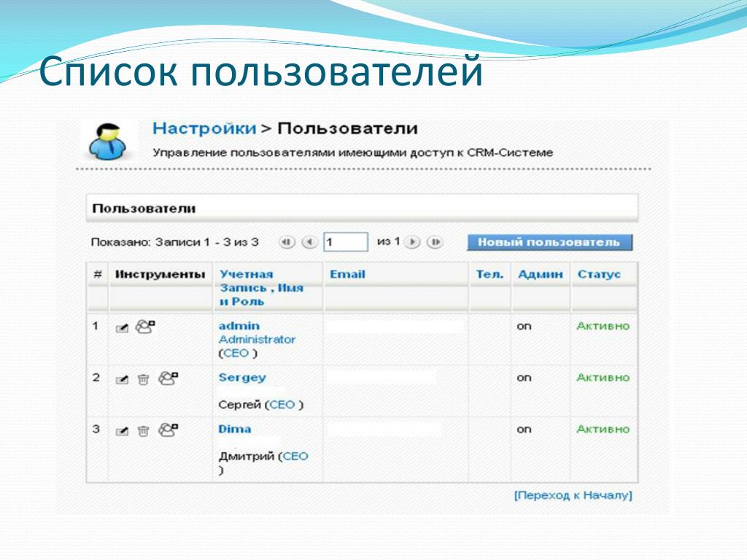Click the page number input field
Screen dimensions: 747x560
pyautogui.click(x=346, y=242)
